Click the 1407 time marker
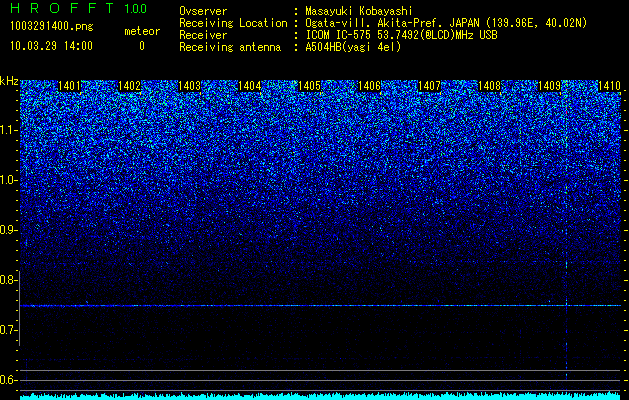629x400 pixels. [429, 86]
